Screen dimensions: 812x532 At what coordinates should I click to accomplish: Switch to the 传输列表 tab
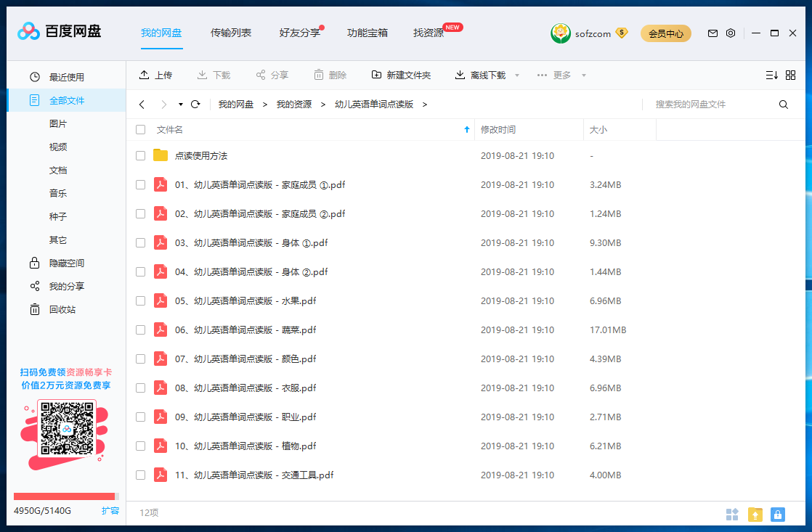[231, 33]
